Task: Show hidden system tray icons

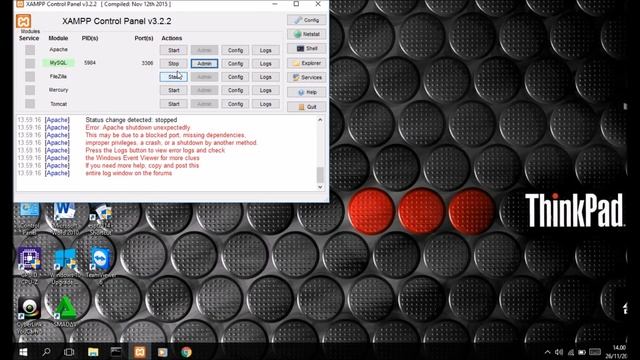Action: [x=547, y=352]
